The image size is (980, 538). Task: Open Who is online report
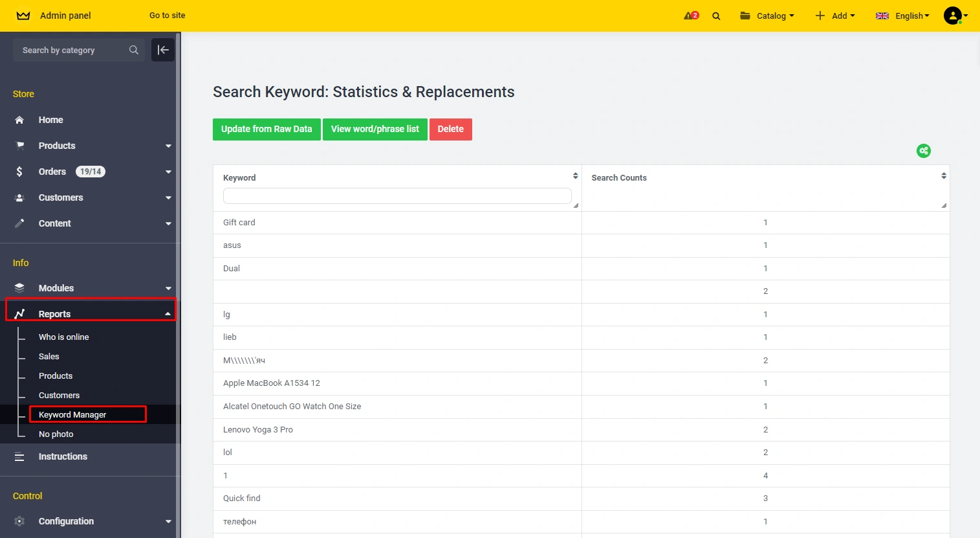63,337
